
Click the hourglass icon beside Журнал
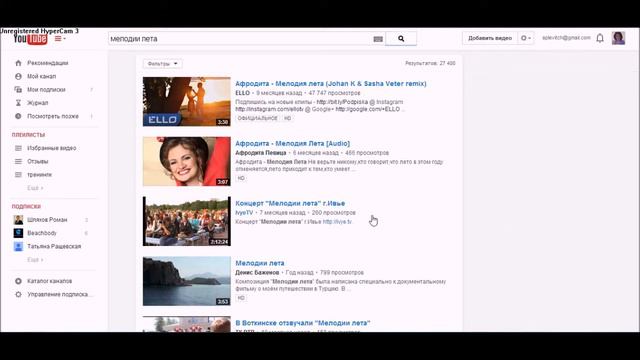pos(18,103)
